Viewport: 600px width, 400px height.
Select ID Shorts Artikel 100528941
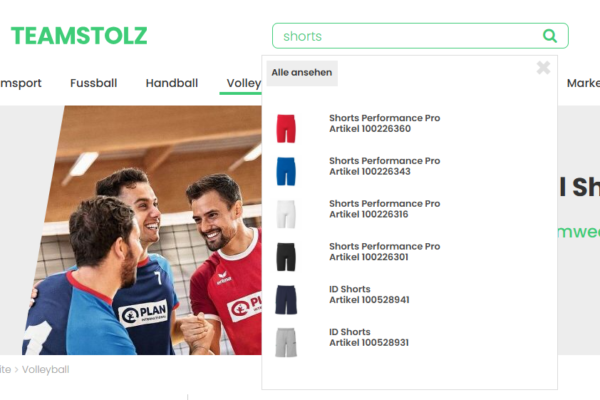pyautogui.click(x=369, y=295)
